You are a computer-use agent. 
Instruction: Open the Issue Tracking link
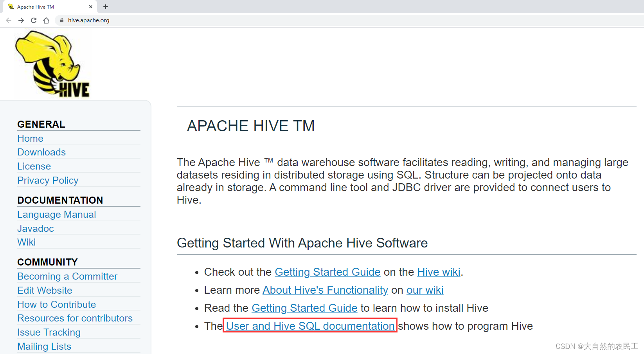pyautogui.click(x=49, y=332)
